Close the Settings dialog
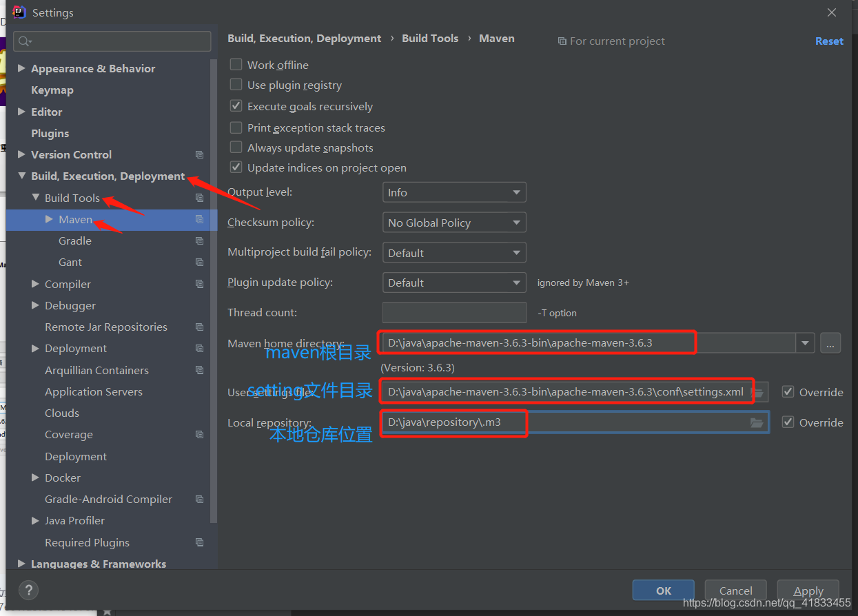Viewport: 858px width, 616px height. (x=832, y=12)
